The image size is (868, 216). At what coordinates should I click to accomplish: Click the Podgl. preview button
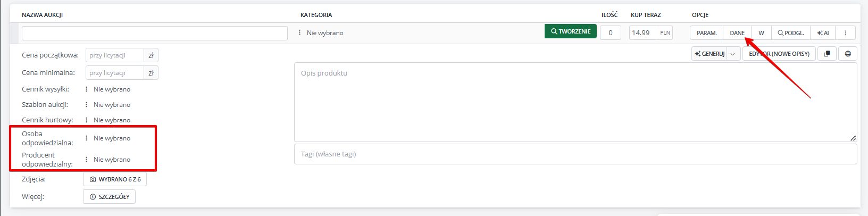(791, 33)
